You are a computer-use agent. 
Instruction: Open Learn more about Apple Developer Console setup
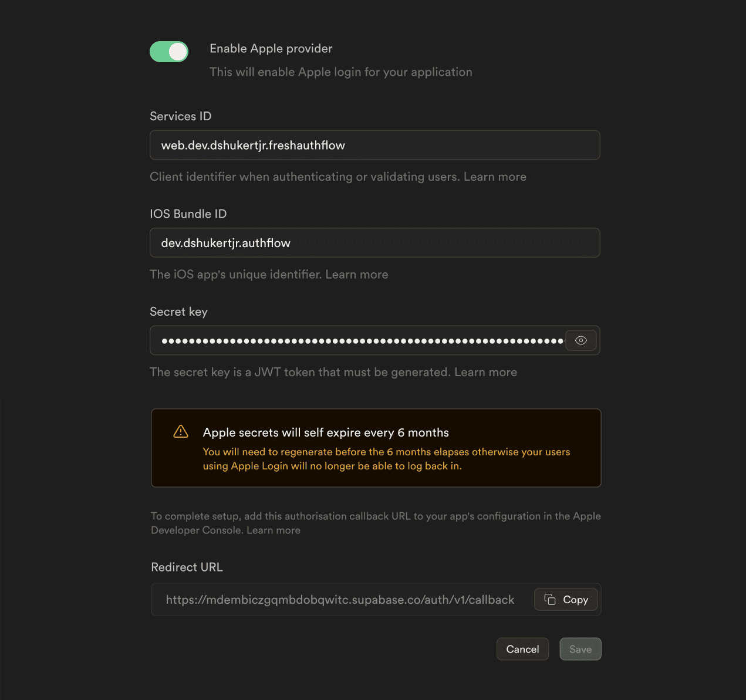[x=273, y=530]
